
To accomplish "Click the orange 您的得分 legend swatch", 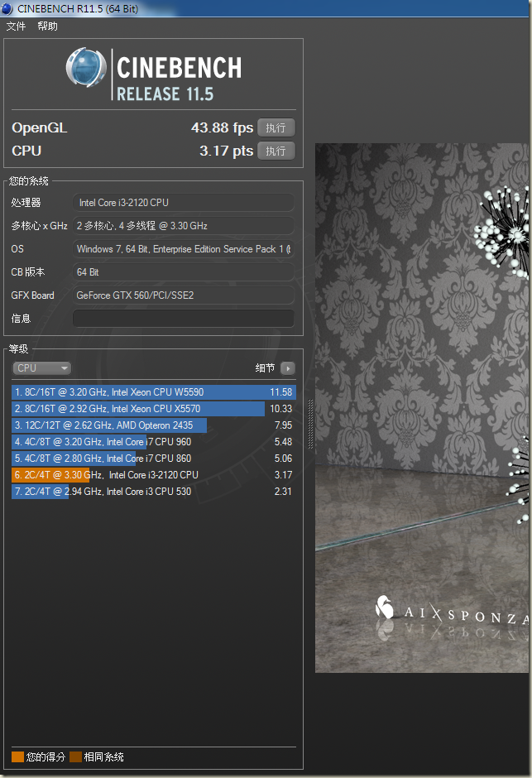I will [18, 756].
